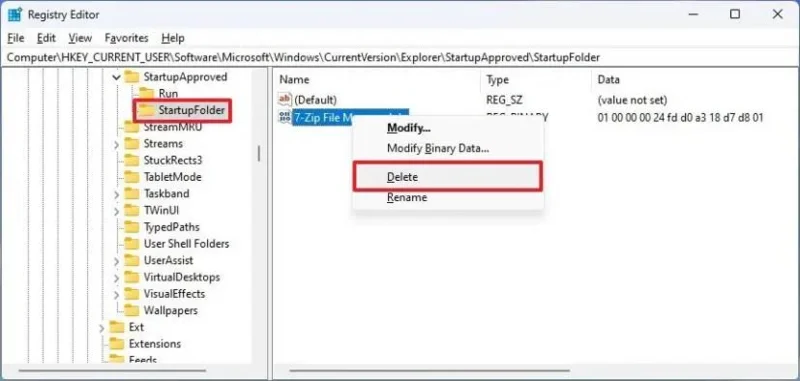Select the Wallpapers key label
The width and height of the screenshot is (800, 381).
pyautogui.click(x=170, y=310)
